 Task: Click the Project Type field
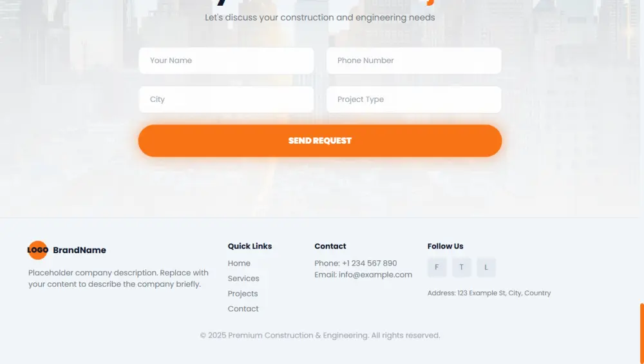(x=413, y=100)
